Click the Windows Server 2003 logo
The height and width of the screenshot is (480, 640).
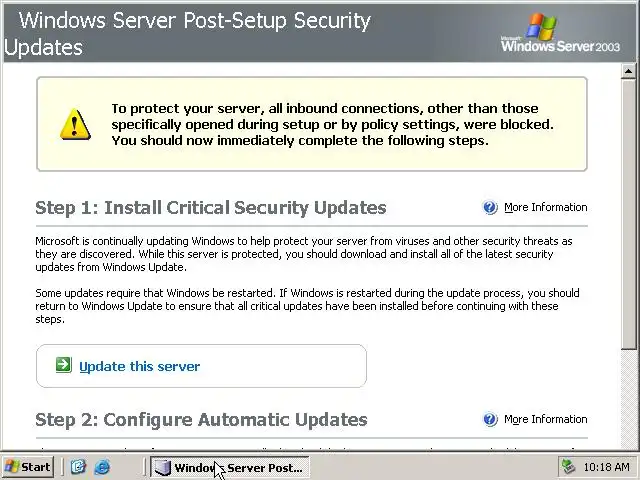click(564, 34)
